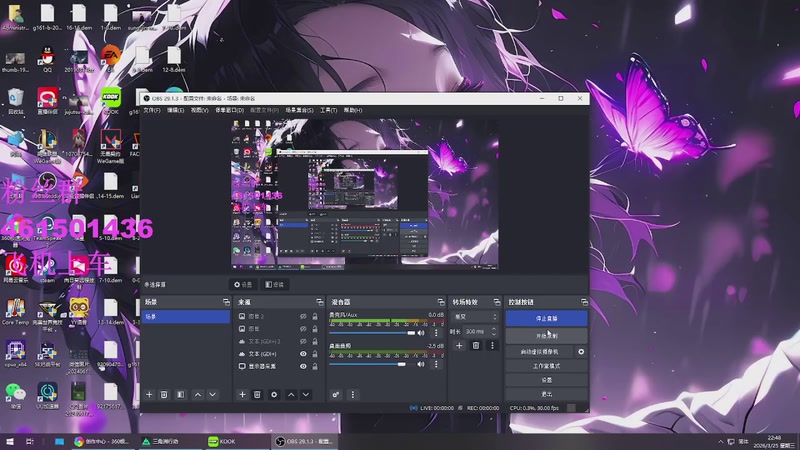This screenshot has width=800, height=450.
Task: Click the blue stop streaming button
Action: 546,318
